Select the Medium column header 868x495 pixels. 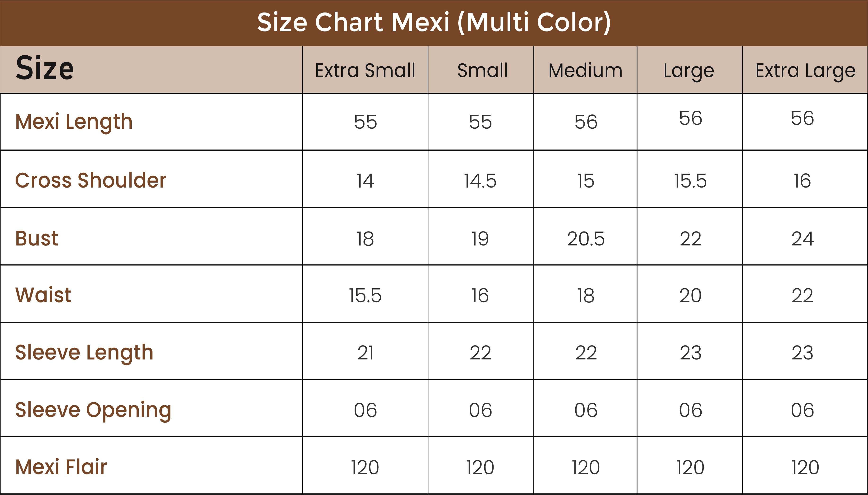(585, 70)
